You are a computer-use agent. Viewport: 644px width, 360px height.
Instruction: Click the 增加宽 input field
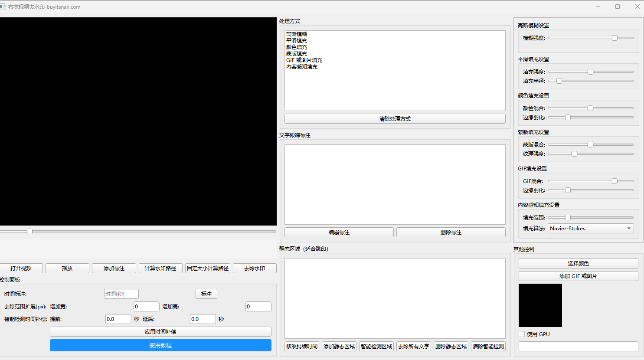(x=147, y=307)
